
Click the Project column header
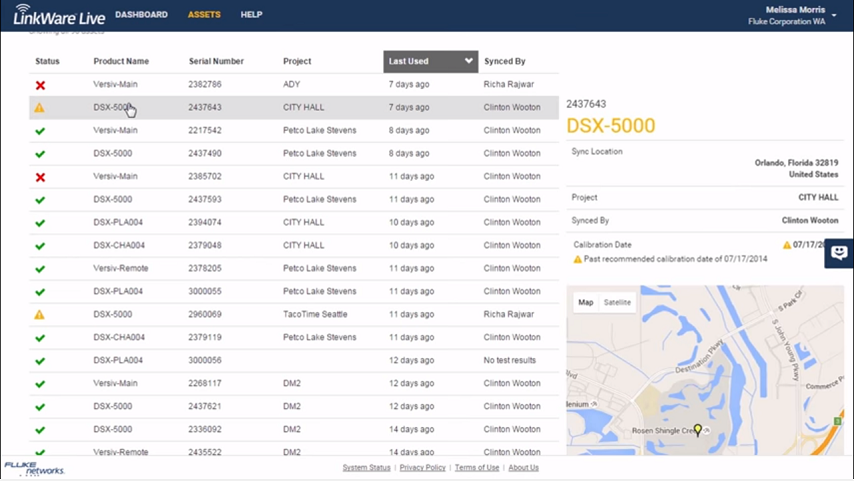(297, 62)
